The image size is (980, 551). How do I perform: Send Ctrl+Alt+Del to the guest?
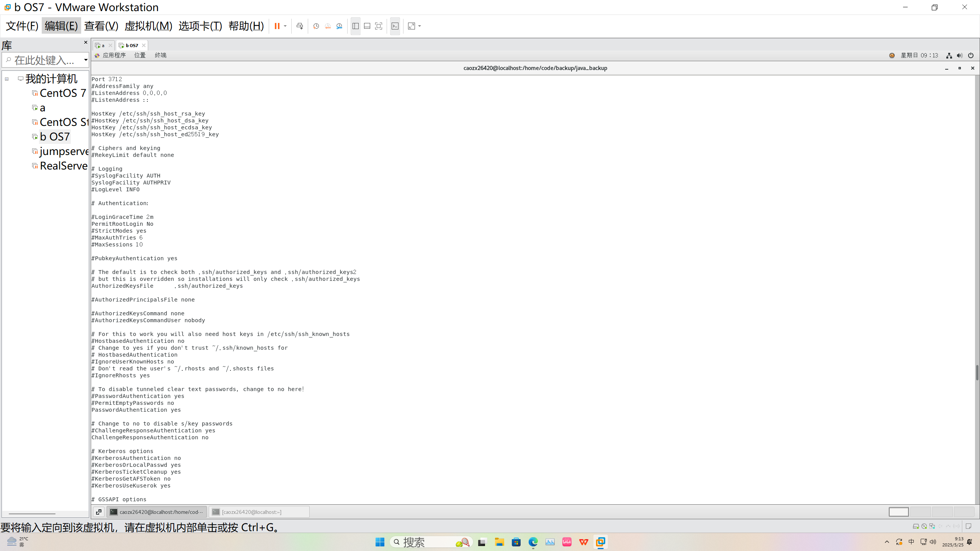click(300, 26)
